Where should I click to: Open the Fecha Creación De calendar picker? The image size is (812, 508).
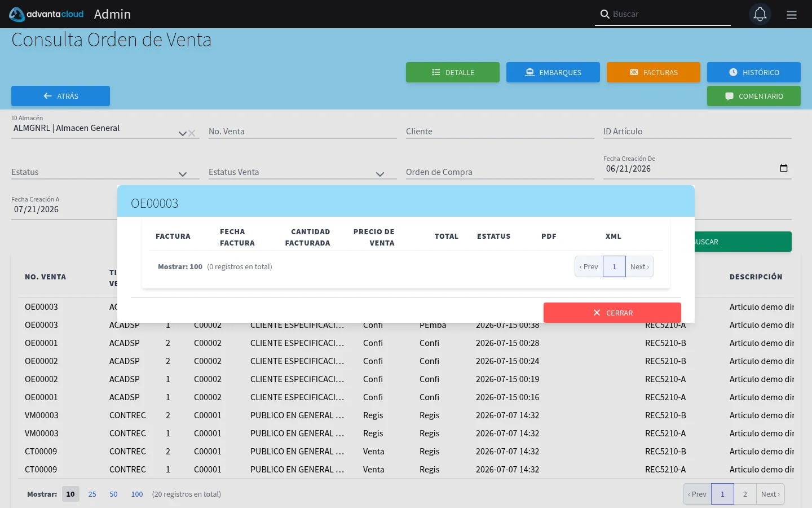(783, 168)
